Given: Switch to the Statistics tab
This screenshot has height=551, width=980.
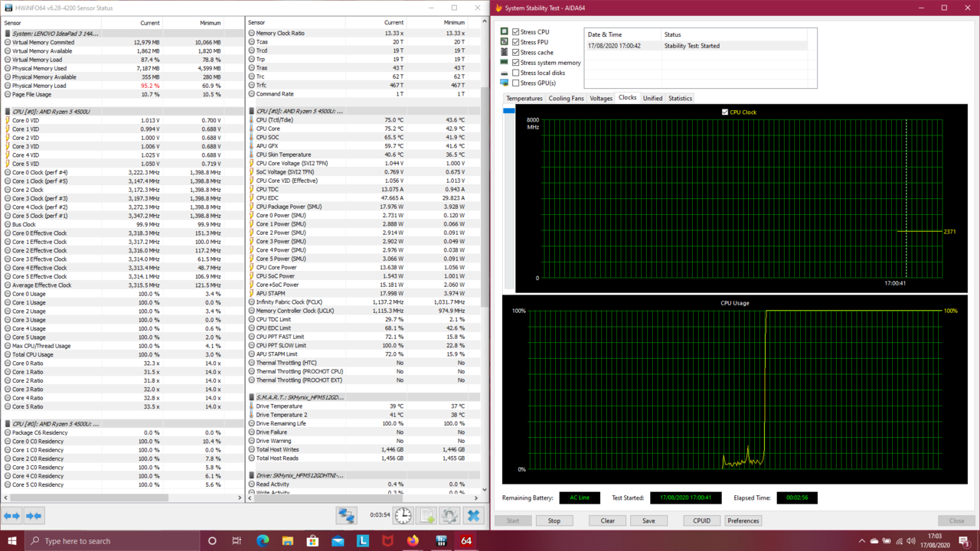Looking at the screenshot, I should [680, 98].
